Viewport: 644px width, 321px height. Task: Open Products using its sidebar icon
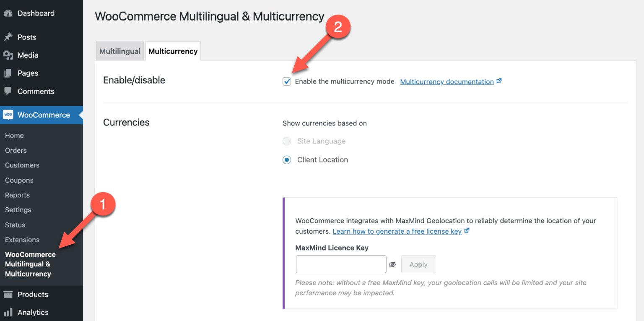(8, 294)
